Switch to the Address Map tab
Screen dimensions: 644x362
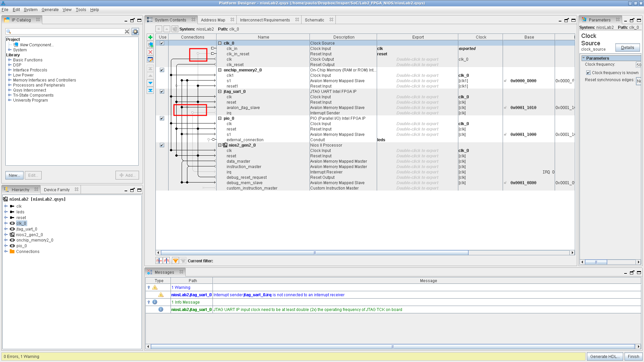coord(213,20)
